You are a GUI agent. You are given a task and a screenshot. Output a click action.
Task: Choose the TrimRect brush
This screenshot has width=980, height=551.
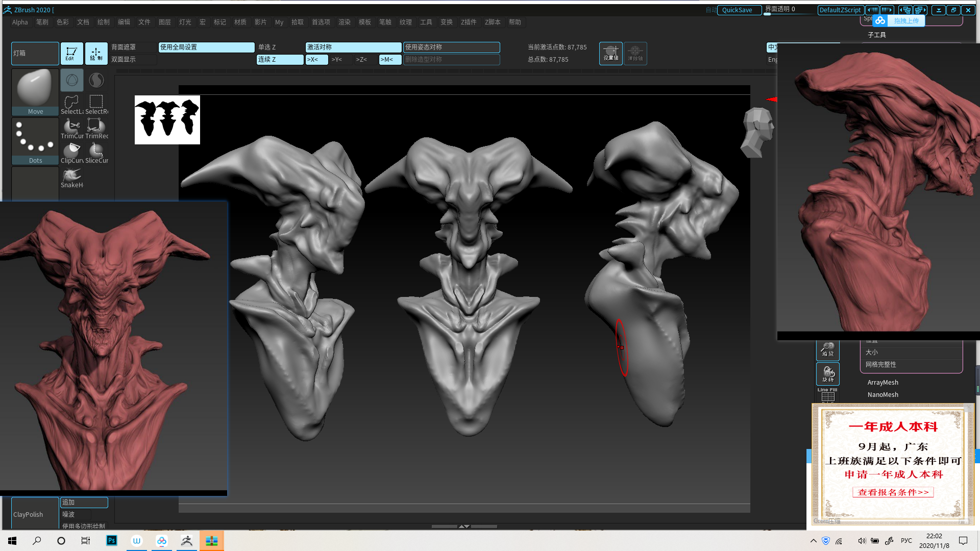(96, 129)
